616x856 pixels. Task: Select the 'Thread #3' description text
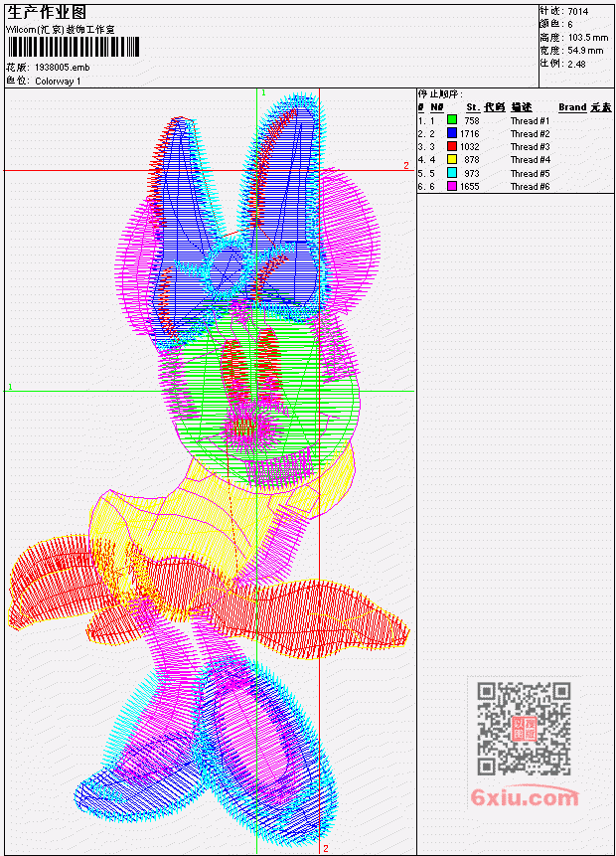tap(530, 147)
